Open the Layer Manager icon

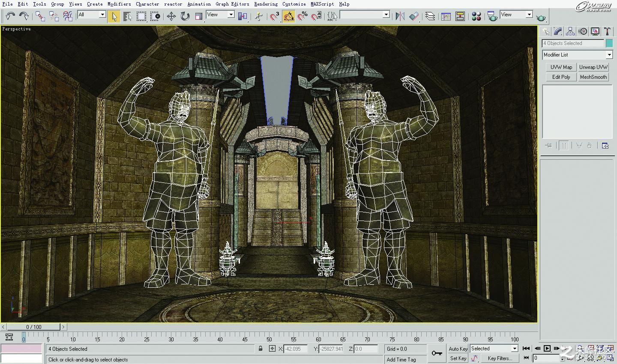coord(430,16)
